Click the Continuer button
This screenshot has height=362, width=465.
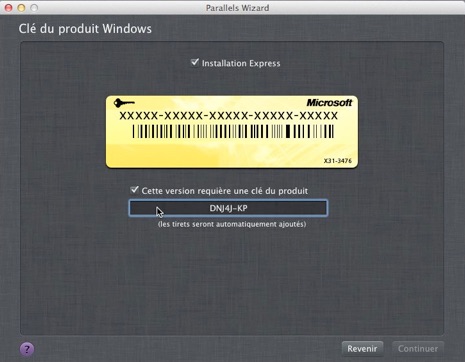[x=418, y=349]
